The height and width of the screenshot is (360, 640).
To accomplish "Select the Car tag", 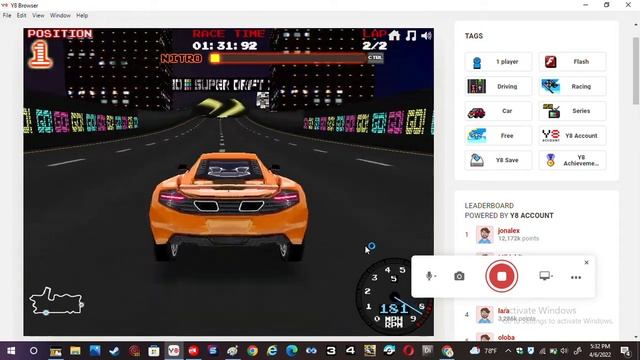I will coord(498,111).
